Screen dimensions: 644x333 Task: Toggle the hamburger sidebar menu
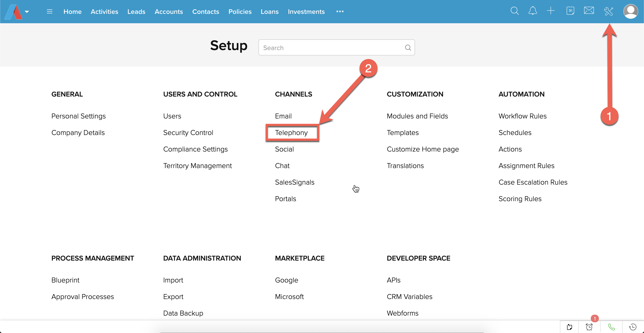(x=49, y=11)
